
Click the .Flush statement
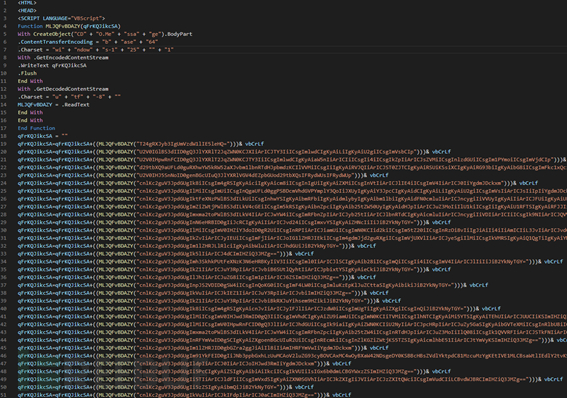pos(27,73)
